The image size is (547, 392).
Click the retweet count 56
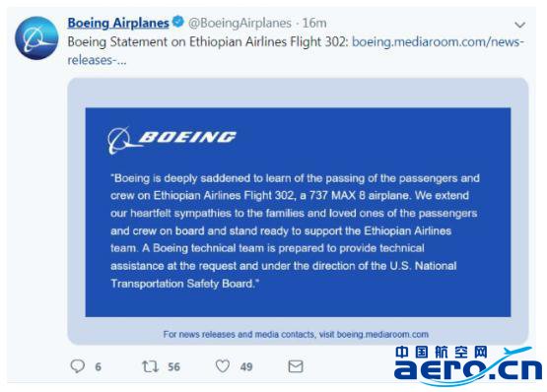click(173, 367)
